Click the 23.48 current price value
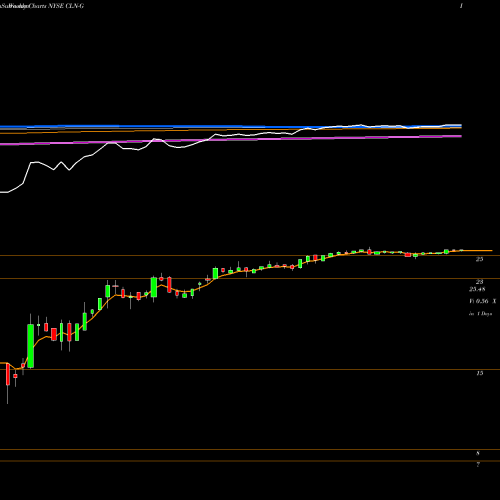 [477, 289]
